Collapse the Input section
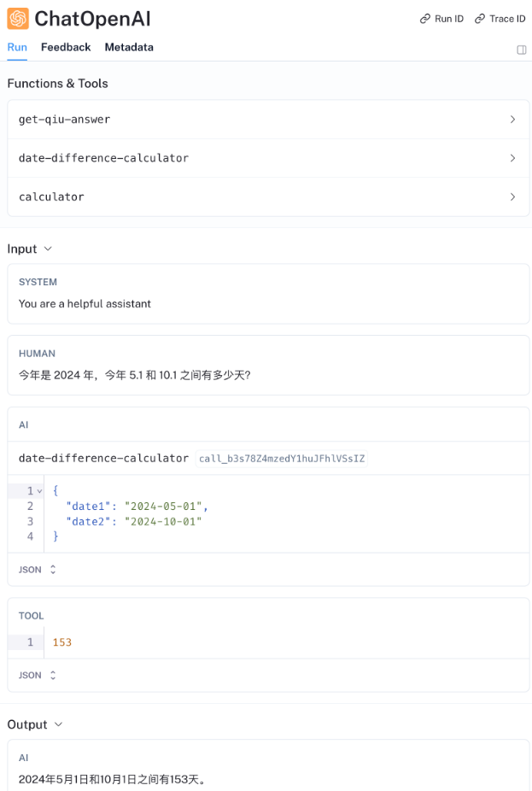 (x=48, y=249)
